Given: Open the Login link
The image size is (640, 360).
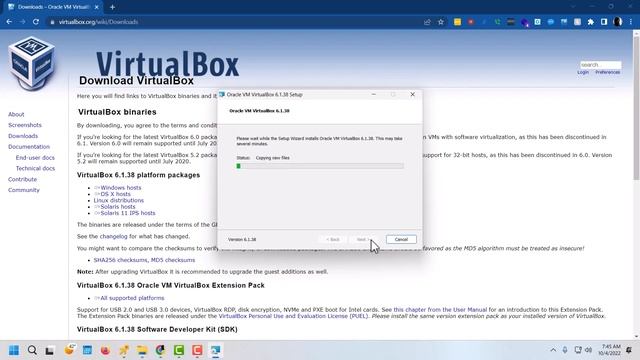Looking at the screenshot, I should click(583, 72).
